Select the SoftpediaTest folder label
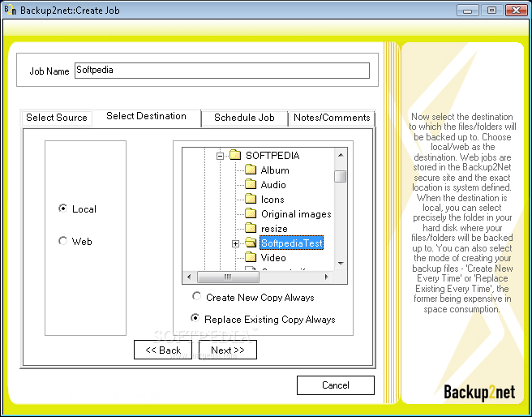Screen dimensions: 532x417 pyautogui.click(x=291, y=243)
